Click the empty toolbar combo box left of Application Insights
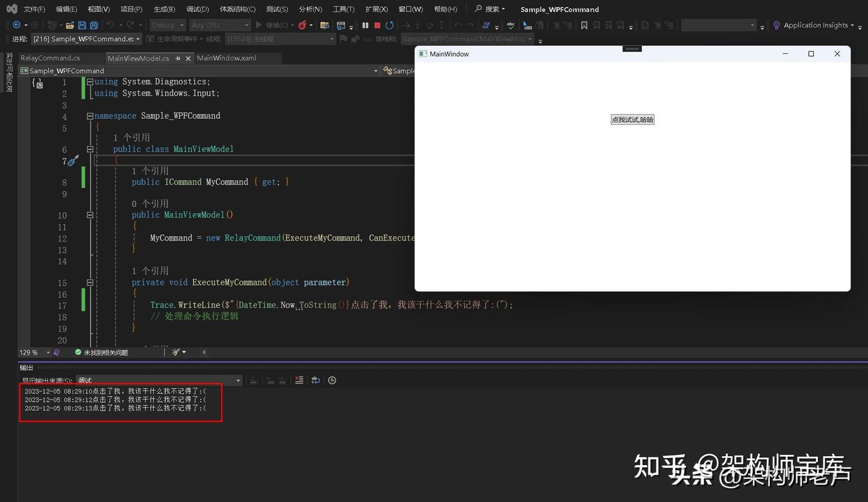The height and width of the screenshot is (502, 868). pos(719,25)
